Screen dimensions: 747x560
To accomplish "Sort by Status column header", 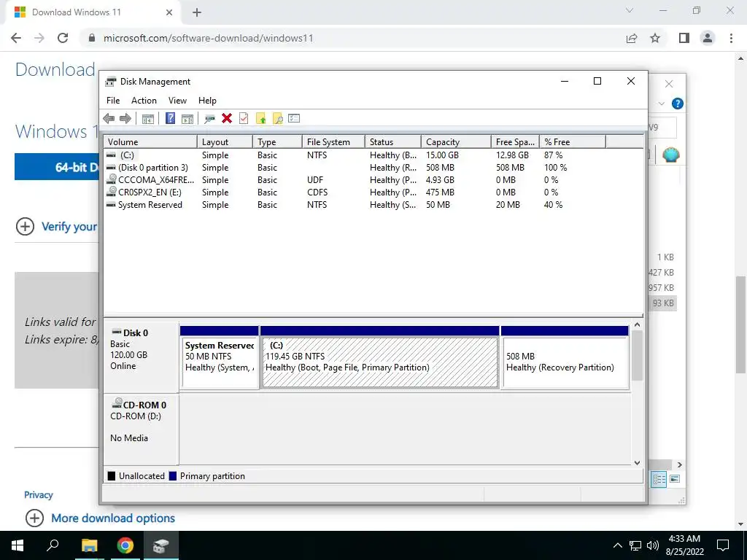I will click(393, 142).
